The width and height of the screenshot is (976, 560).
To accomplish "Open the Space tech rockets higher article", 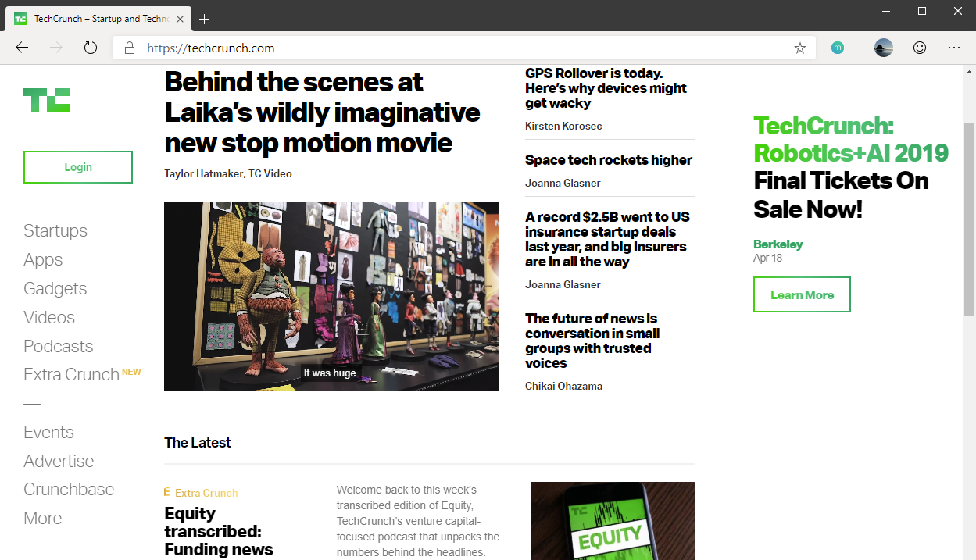I will click(x=609, y=160).
